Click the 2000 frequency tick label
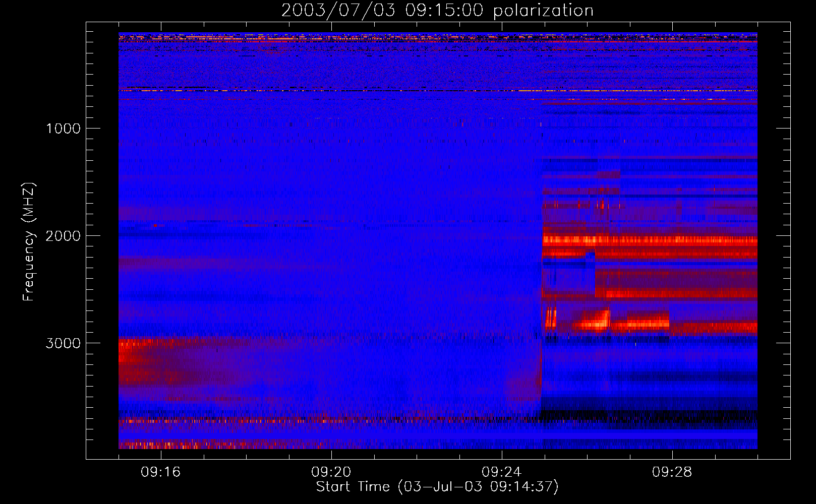Image resolution: width=816 pixels, height=504 pixels. pyautogui.click(x=64, y=236)
